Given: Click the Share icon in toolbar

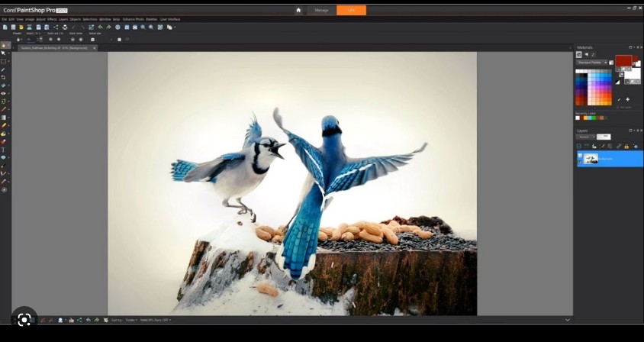Looking at the screenshot, I should [55, 27].
